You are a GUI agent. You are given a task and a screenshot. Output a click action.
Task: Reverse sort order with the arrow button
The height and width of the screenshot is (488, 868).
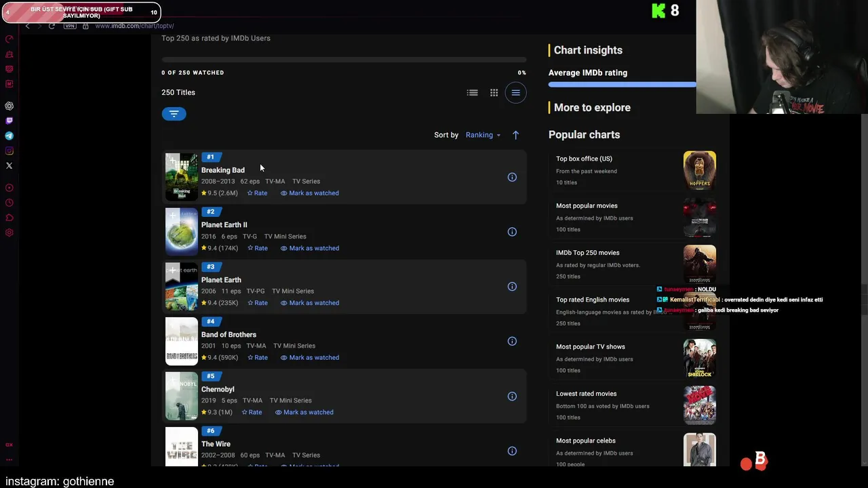515,135
